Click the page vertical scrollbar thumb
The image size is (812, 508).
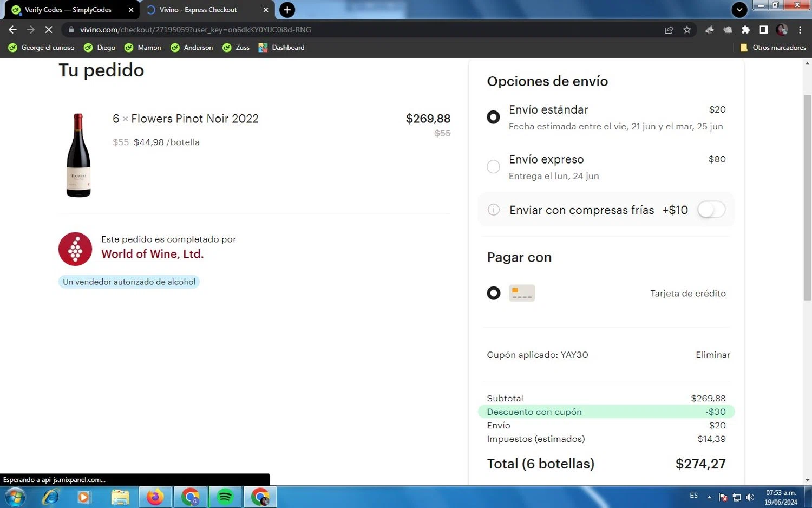(807, 198)
